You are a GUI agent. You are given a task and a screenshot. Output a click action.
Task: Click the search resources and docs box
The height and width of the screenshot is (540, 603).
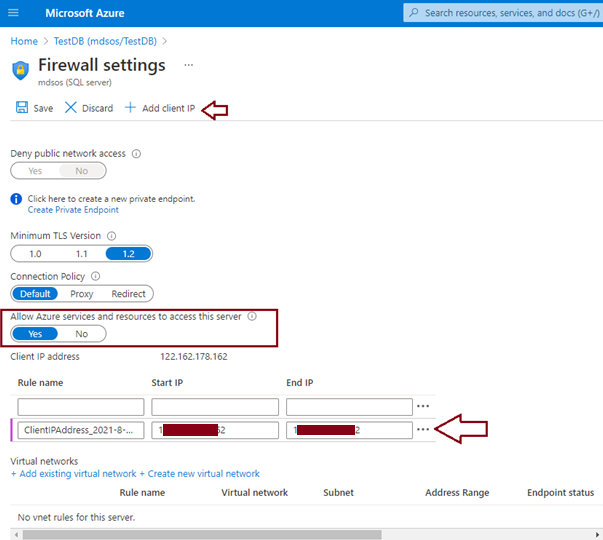(x=503, y=13)
